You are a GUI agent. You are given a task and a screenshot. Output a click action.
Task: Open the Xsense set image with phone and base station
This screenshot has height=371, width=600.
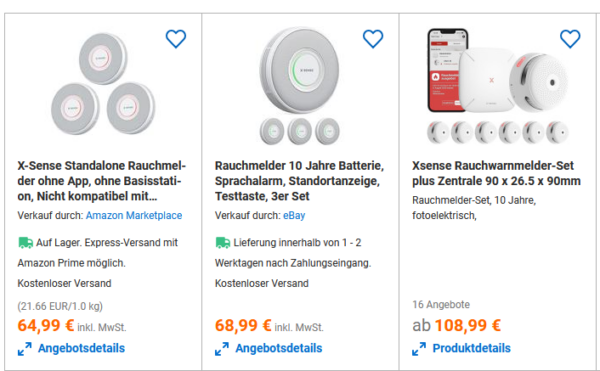pos(497,86)
